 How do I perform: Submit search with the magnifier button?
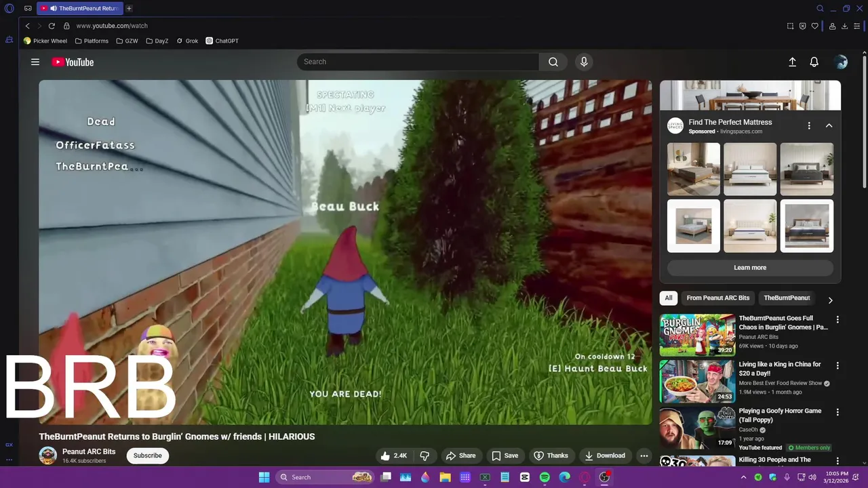pyautogui.click(x=553, y=62)
